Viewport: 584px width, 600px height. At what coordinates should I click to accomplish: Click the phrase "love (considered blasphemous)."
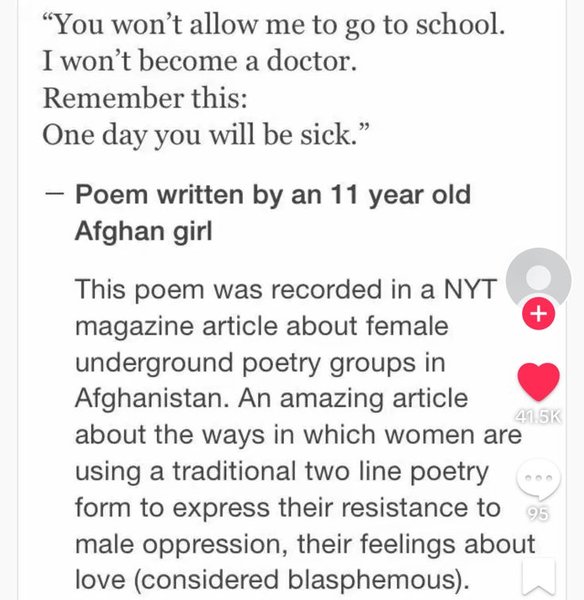(x=272, y=580)
